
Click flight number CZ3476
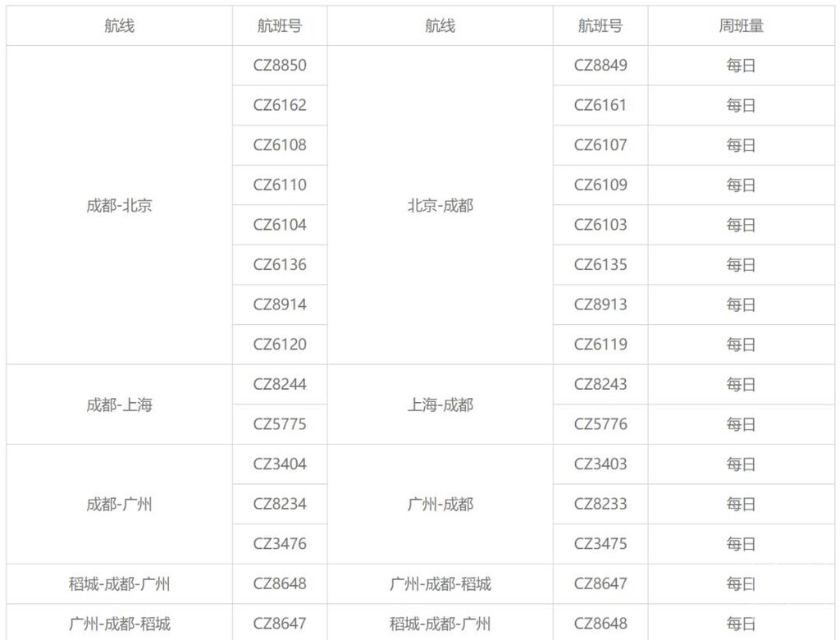pyautogui.click(x=280, y=543)
